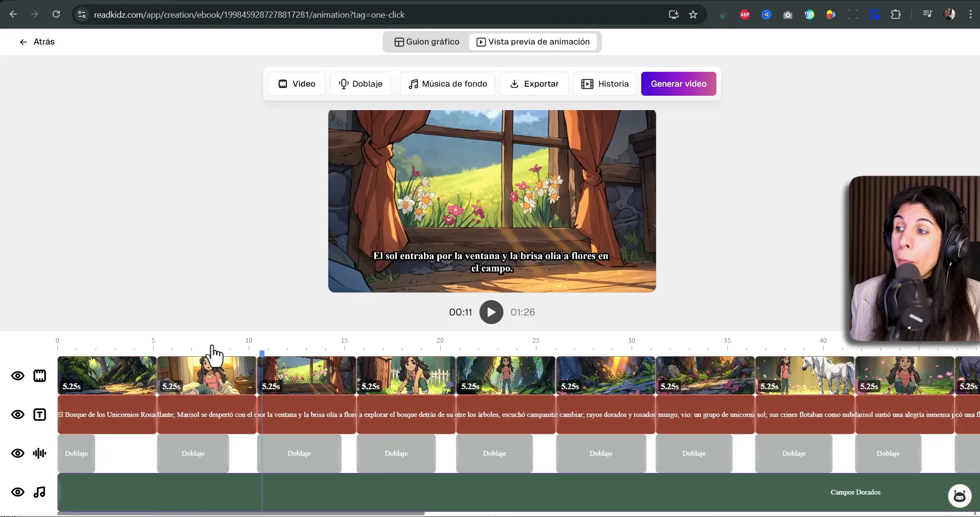Go back using the Atrás link
The height and width of the screenshot is (517, 980).
(x=37, y=42)
